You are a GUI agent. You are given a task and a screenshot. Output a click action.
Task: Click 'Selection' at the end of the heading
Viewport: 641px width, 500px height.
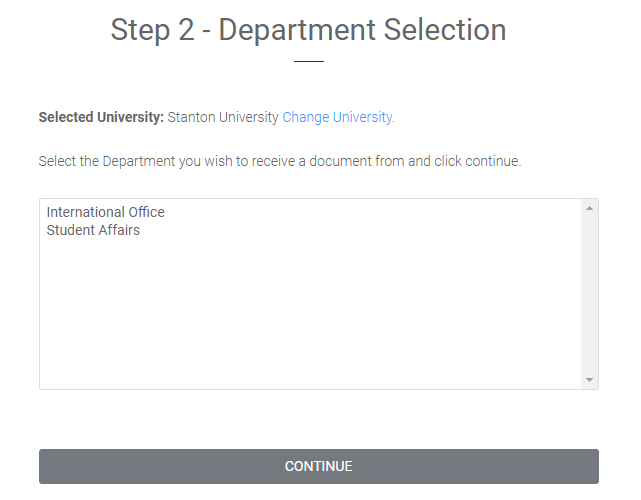[445, 30]
